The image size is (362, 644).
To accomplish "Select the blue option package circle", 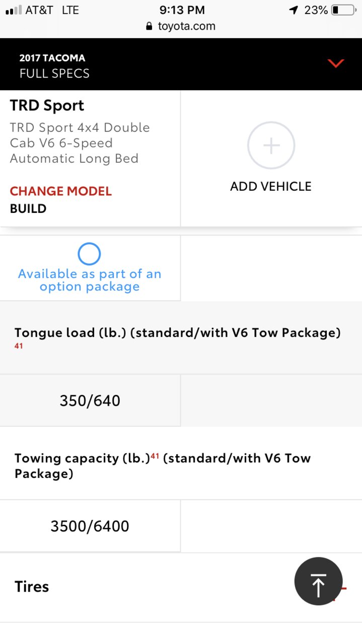I will pos(89,254).
